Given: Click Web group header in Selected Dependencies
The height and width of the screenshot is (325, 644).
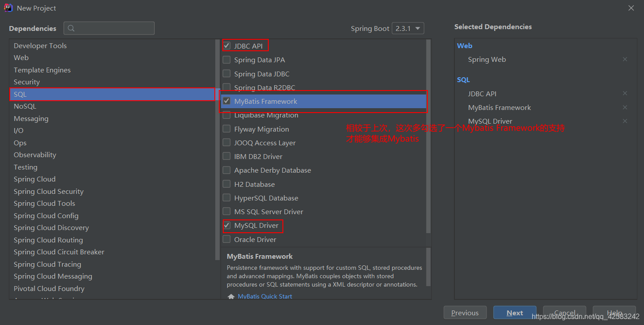Looking at the screenshot, I should pyautogui.click(x=465, y=45).
